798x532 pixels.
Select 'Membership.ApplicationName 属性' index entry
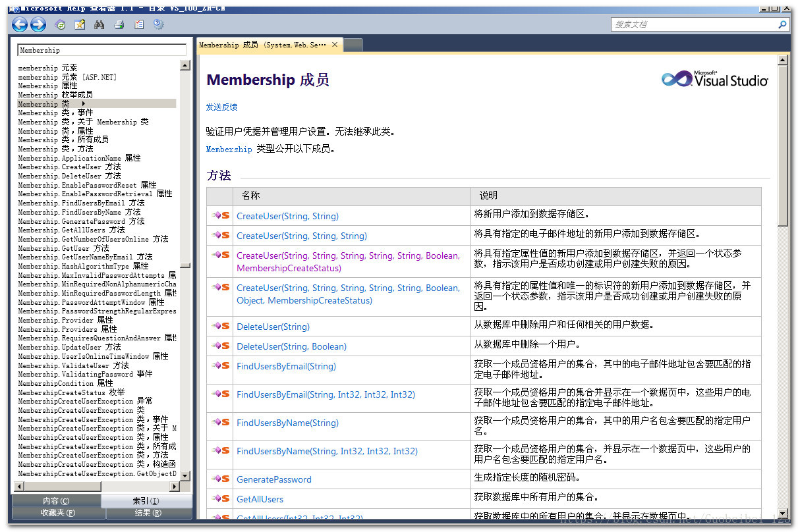[79, 158]
